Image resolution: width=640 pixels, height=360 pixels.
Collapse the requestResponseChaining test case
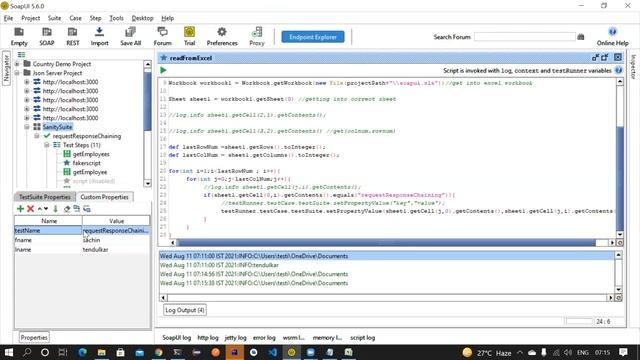(x=37, y=136)
